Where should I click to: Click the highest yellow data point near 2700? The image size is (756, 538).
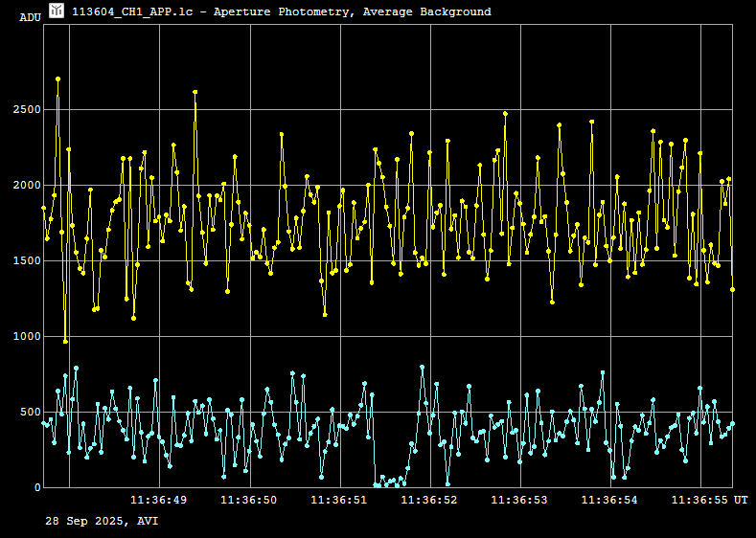pyautogui.click(x=57, y=79)
